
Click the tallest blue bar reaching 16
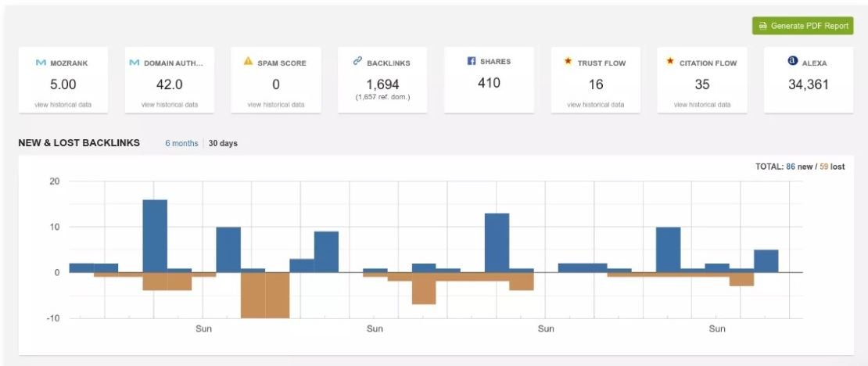(155, 236)
